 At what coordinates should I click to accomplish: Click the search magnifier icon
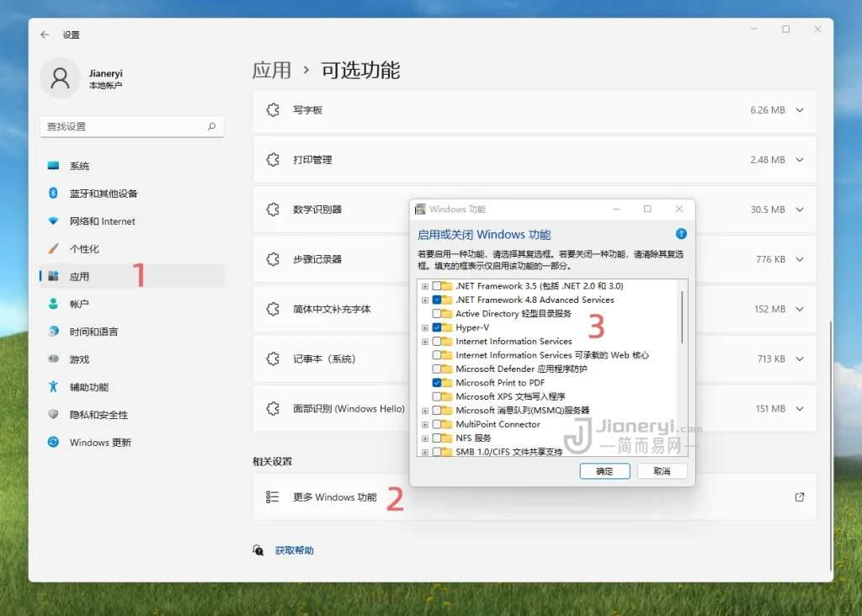pos(211,126)
